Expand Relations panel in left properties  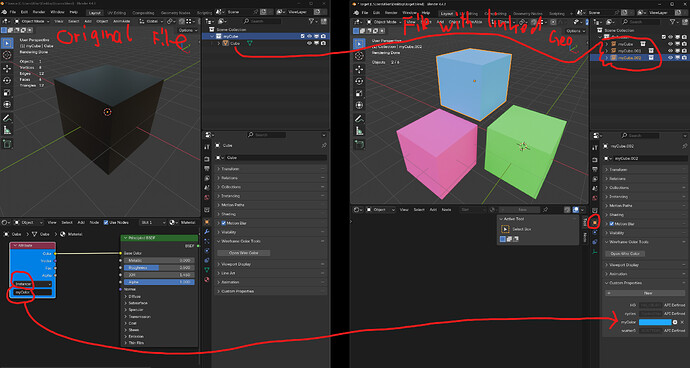270,178
